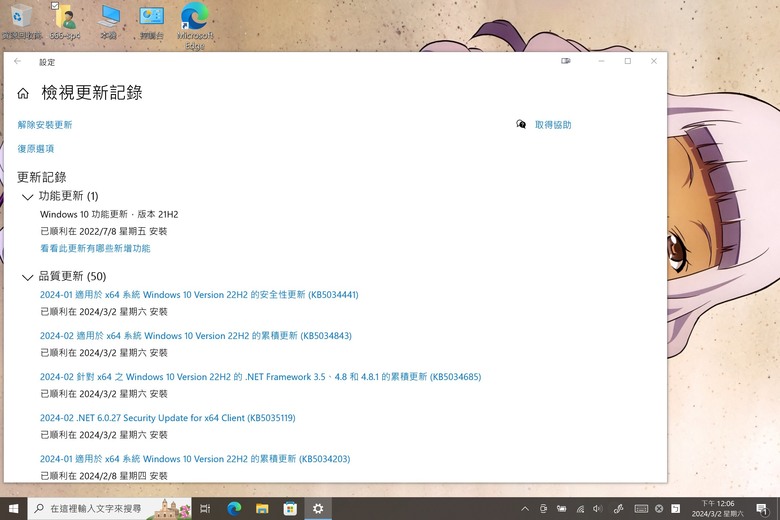780x520 pixels.
Task: Open the clock and date on taskbar
Action: tap(718, 509)
